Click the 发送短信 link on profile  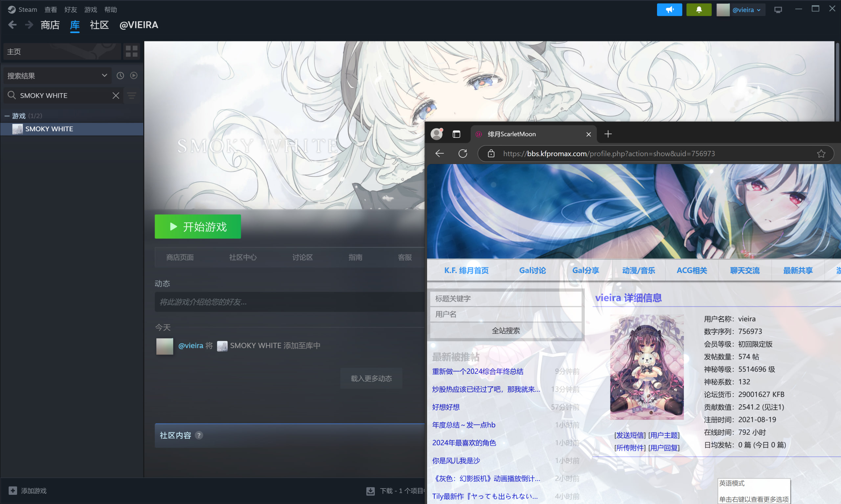click(x=629, y=435)
